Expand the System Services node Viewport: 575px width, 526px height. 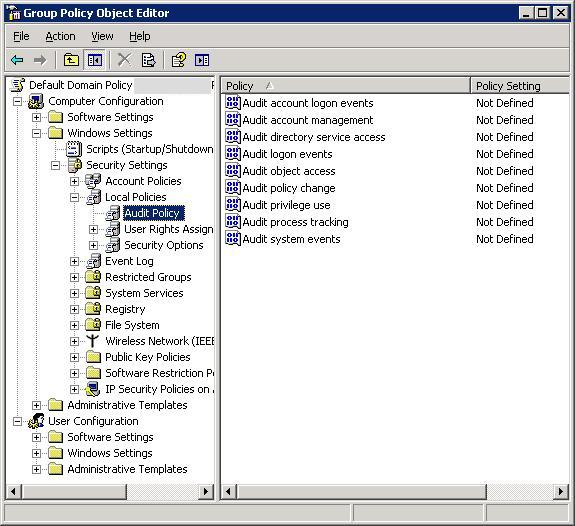coord(74,293)
